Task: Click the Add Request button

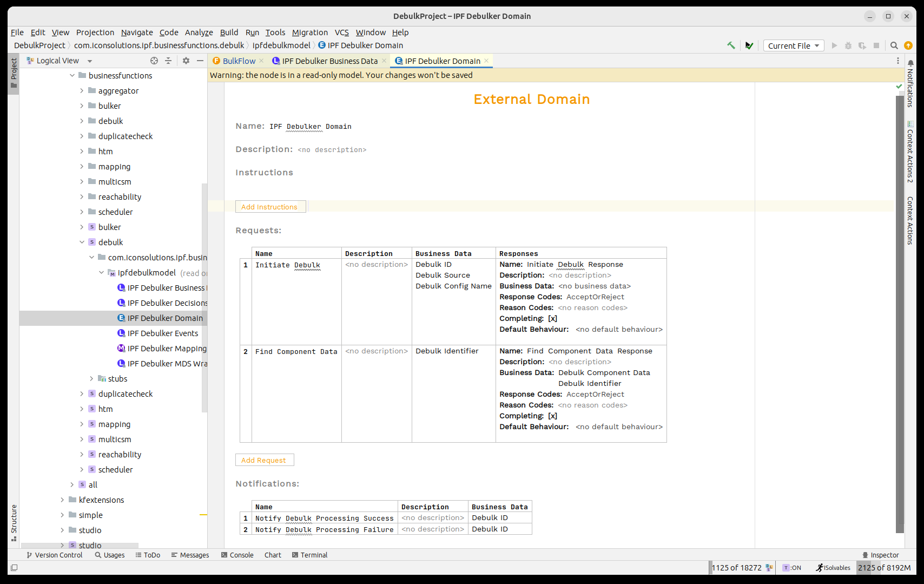Action: [264, 460]
